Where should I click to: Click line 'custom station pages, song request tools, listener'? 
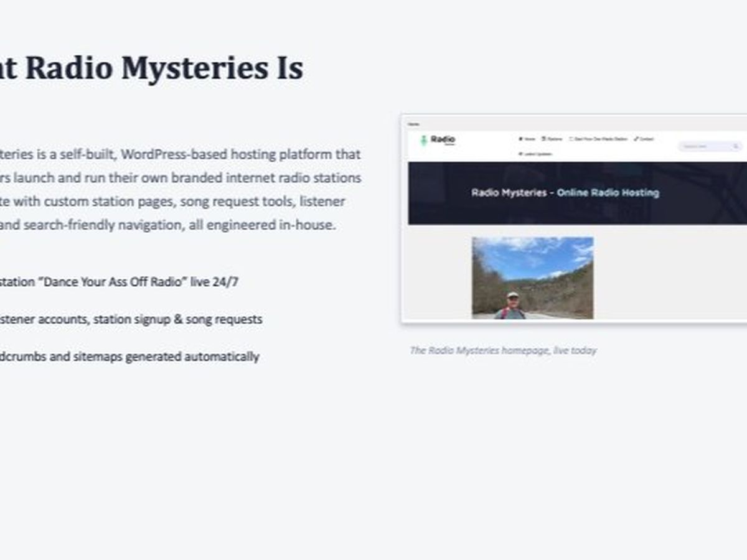pyautogui.click(x=194, y=201)
